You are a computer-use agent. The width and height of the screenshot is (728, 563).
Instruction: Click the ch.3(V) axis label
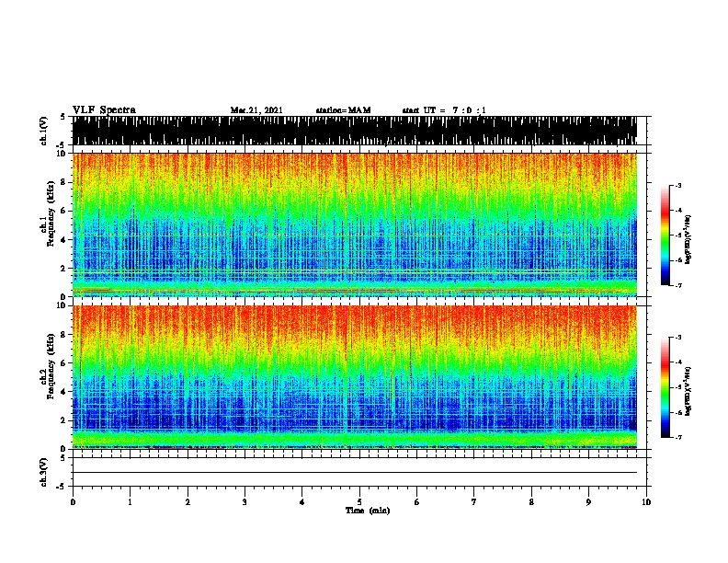(44, 472)
